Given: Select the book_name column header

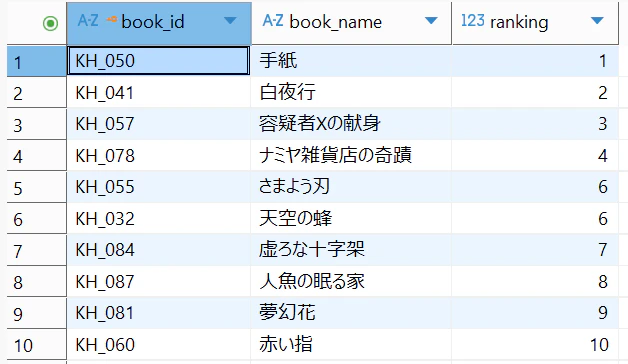Looking at the screenshot, I should tap(351, 23).
